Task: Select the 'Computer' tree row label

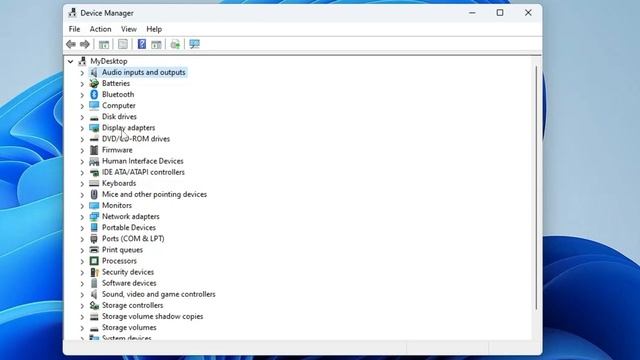Action: coord(119,105)
